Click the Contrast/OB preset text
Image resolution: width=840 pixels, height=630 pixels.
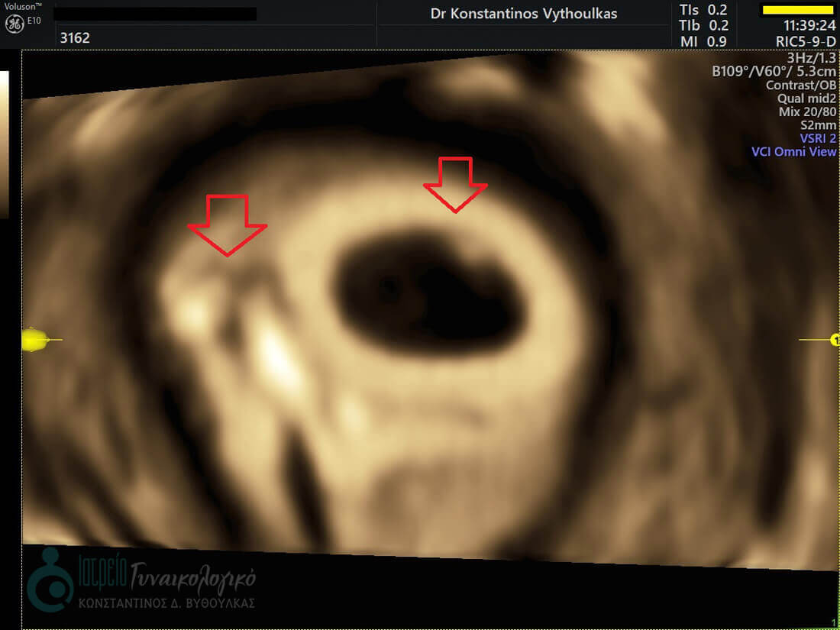pyautogui.click(x=801, y=86)
